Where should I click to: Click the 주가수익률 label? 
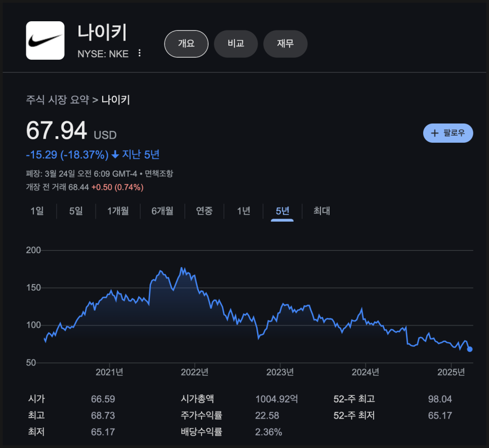tap(201, 415)
